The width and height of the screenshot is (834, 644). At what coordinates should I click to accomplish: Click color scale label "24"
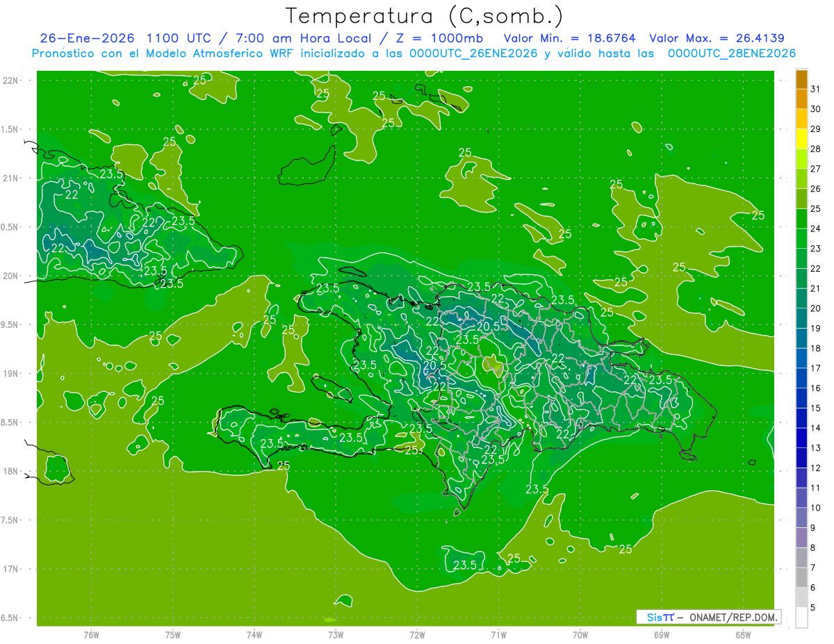(815, 229)
